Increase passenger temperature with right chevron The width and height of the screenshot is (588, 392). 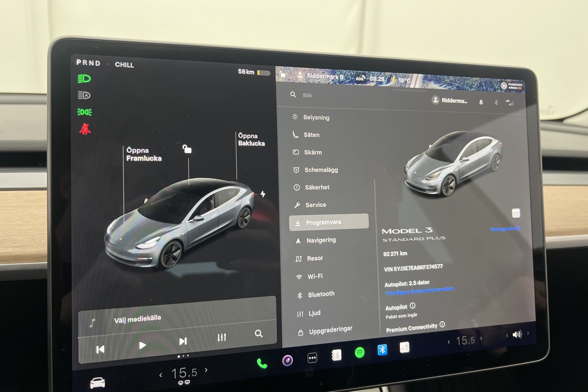point(481,338)
